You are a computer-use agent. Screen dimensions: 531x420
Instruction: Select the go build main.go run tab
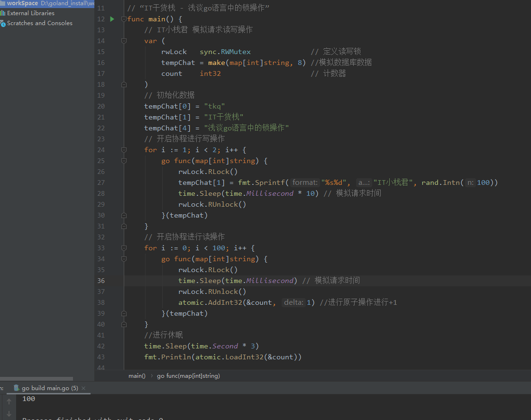pyautogui.click(x=50, y=388)
